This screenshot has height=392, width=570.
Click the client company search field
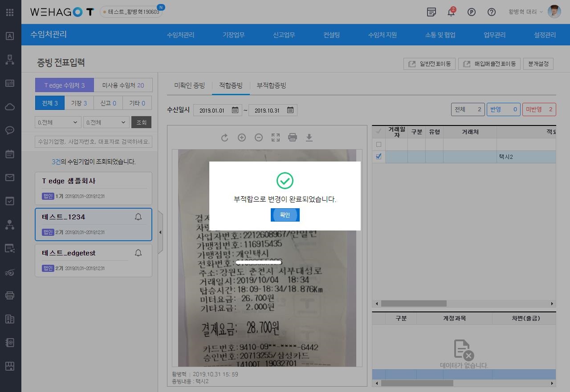(x=94, y=142)
